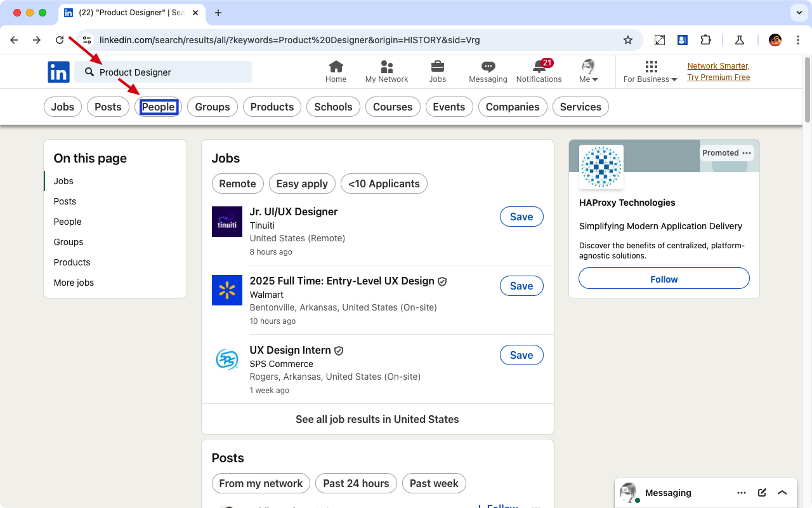Click the search magnifier icon in LinkedIn search
Screen dimensions: 812x508
pos(89,72)
